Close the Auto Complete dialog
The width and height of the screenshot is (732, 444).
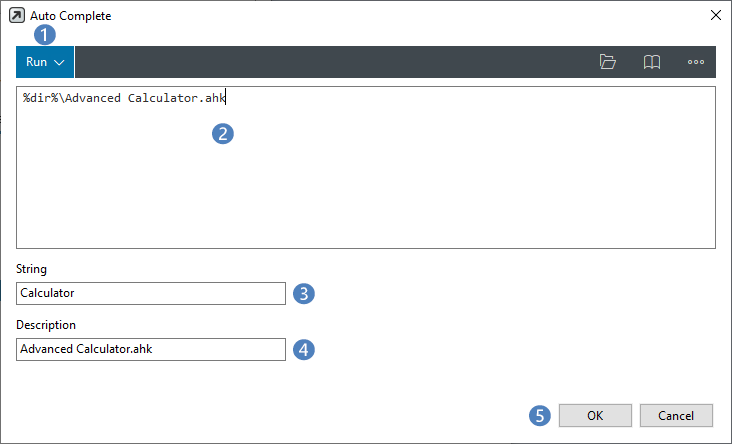coord(715,15)
